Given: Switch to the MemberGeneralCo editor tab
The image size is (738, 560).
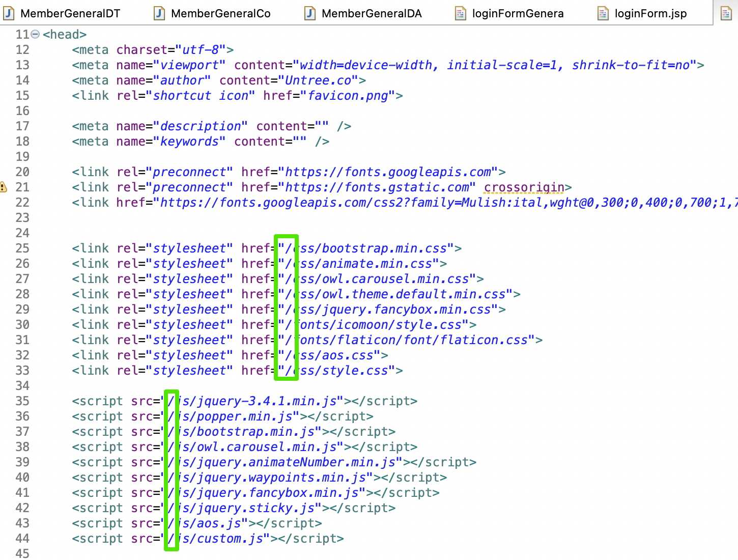Looking at the screenshot, I should point(212,13).
